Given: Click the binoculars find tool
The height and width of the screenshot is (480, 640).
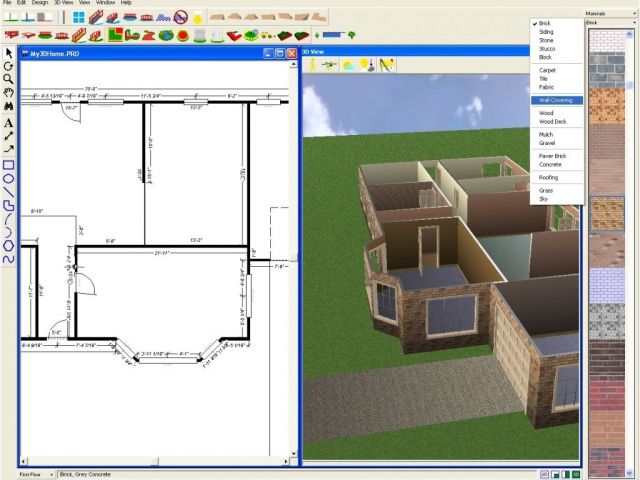Looking at the screenshot, I should (x=8, y=107).
